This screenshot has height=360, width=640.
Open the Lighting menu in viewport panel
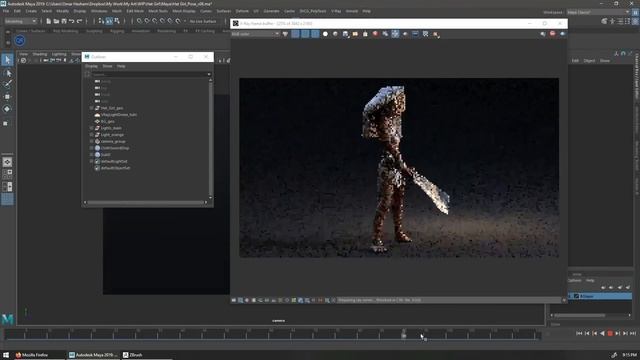click(59, 54)
